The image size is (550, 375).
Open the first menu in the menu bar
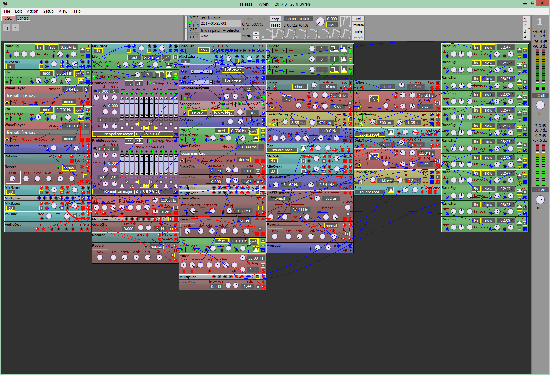coord(7,11)
